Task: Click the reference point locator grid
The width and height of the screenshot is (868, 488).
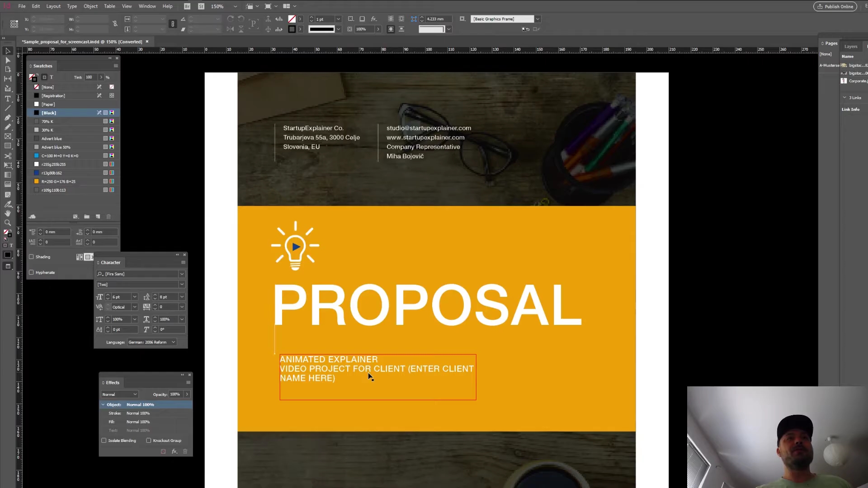Action: pyautogui.click(x=14, y=23)
